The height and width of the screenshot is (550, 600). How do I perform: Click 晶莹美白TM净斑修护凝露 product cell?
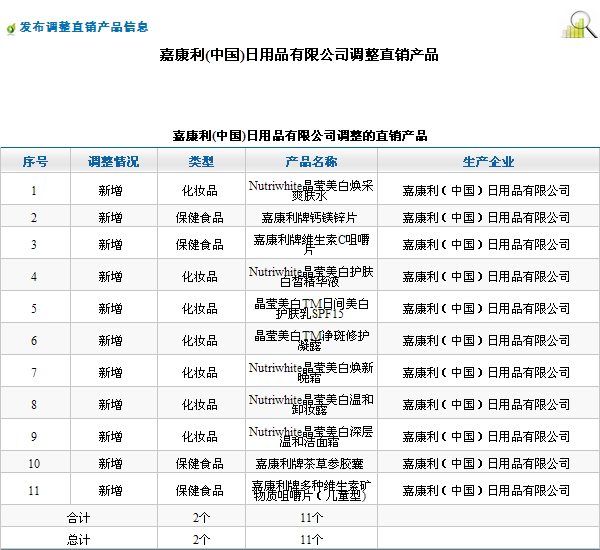point(310,340)
